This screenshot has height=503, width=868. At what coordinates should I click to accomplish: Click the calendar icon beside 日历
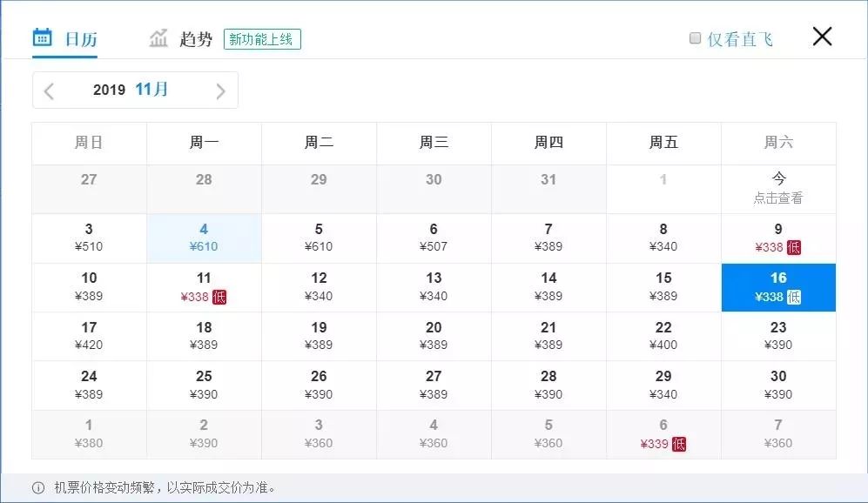(41, 37)
